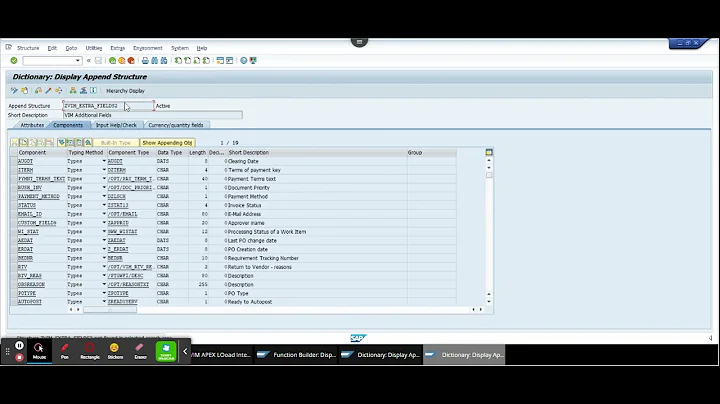This screenshot has height=404, width=720.
Task: Toggle the webcam in the recorder bar
Action: 166,352
